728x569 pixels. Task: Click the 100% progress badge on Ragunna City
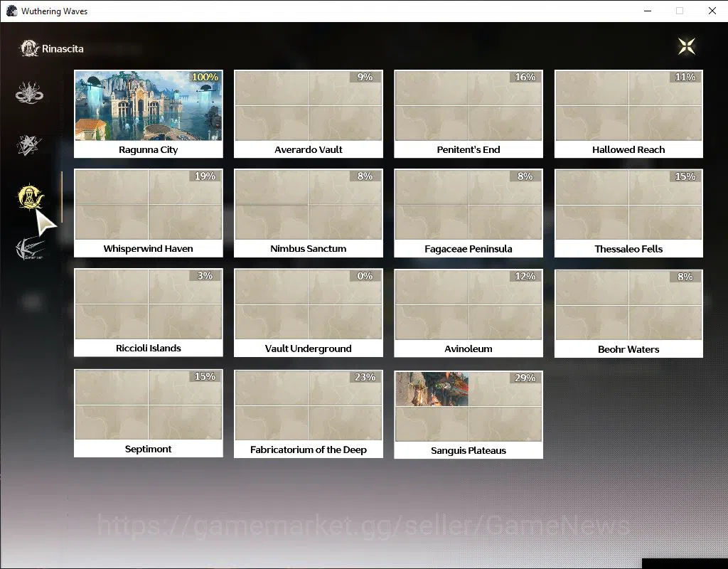(205, 77)
